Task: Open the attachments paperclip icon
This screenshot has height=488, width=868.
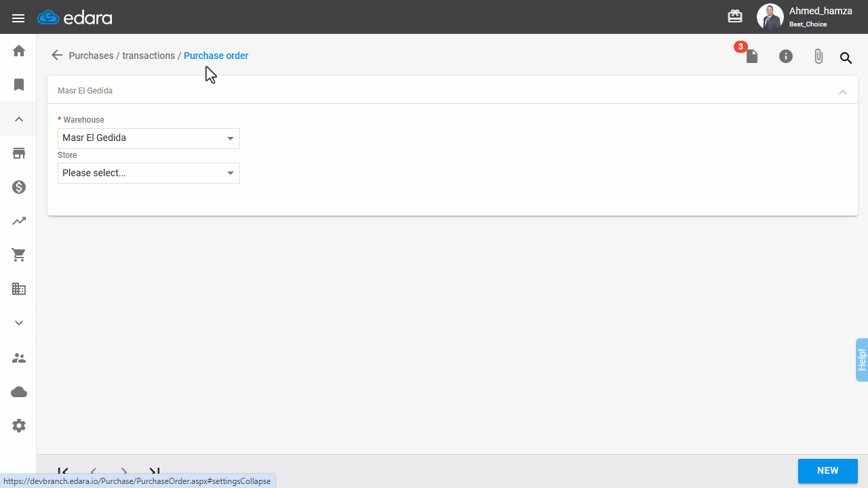Action: tap(818, 56)
